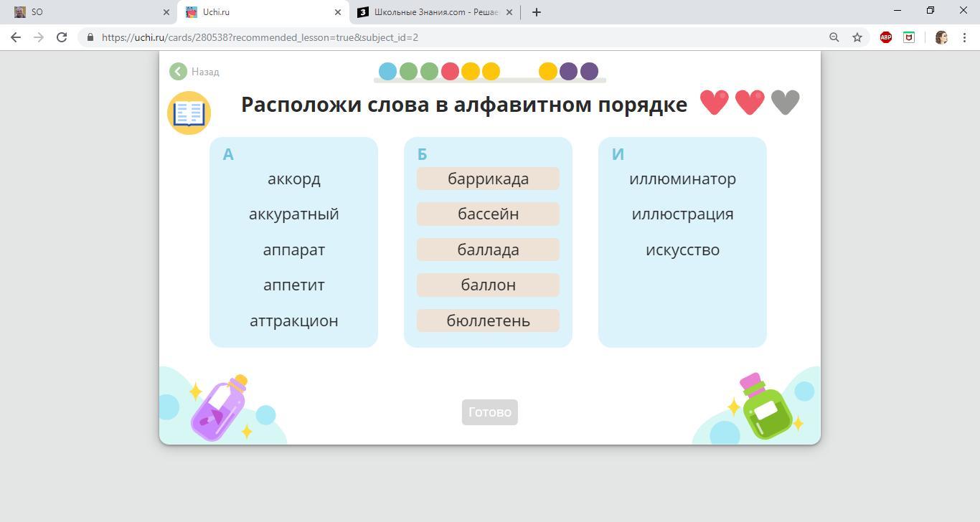The width and height of the screenshot is (980, 522).
Task: Click the purple potion bottle icon
Action: click(220, 407)
